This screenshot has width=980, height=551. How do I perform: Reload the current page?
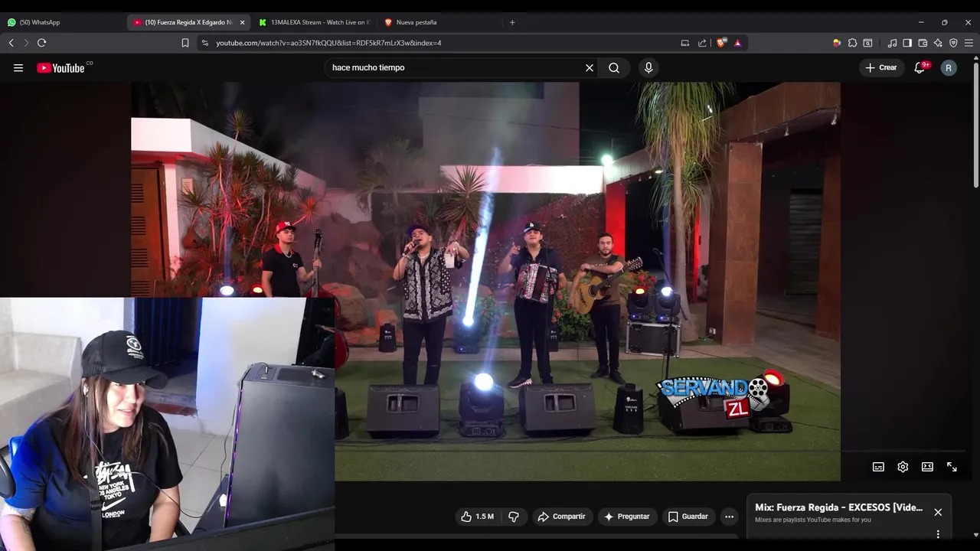[42, 43]
